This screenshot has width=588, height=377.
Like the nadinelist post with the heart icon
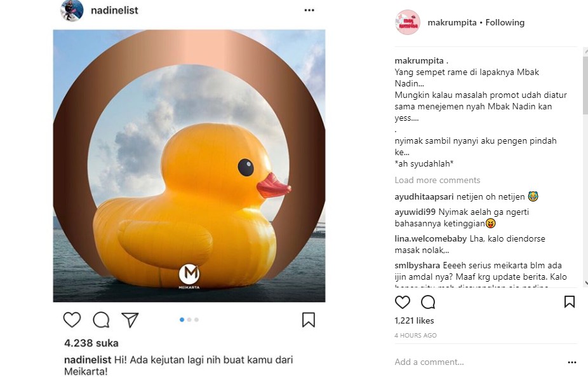(72, 320)
